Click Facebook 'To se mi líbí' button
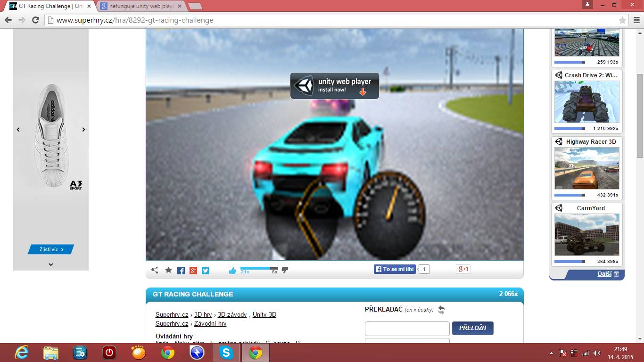This screenshot has width=644, height=362. (x=395, y=269)
